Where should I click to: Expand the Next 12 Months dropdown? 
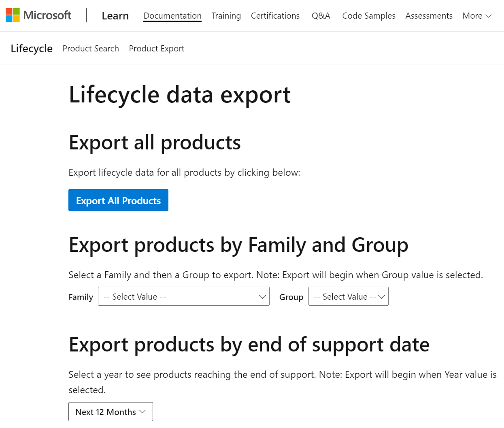(111, 412)
